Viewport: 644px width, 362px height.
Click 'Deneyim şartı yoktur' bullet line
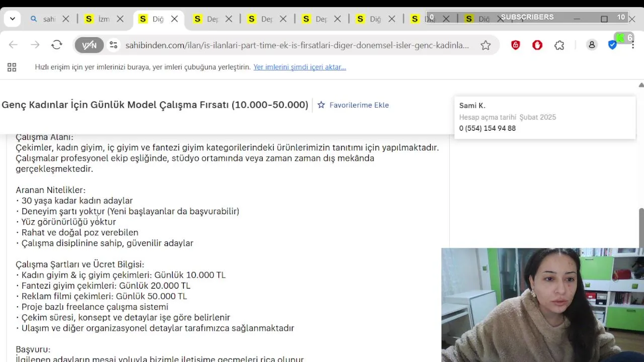[x=128, y=211]
